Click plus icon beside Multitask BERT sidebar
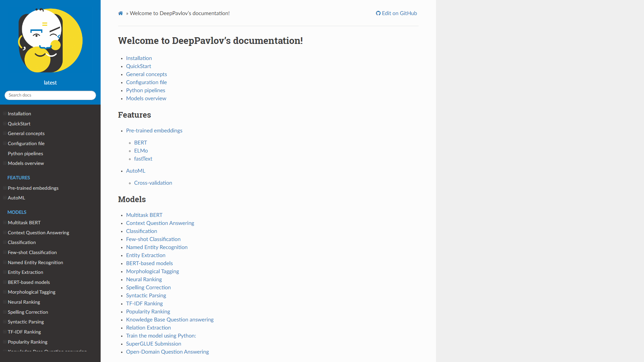The image size is (644, 362). point(5,223)
